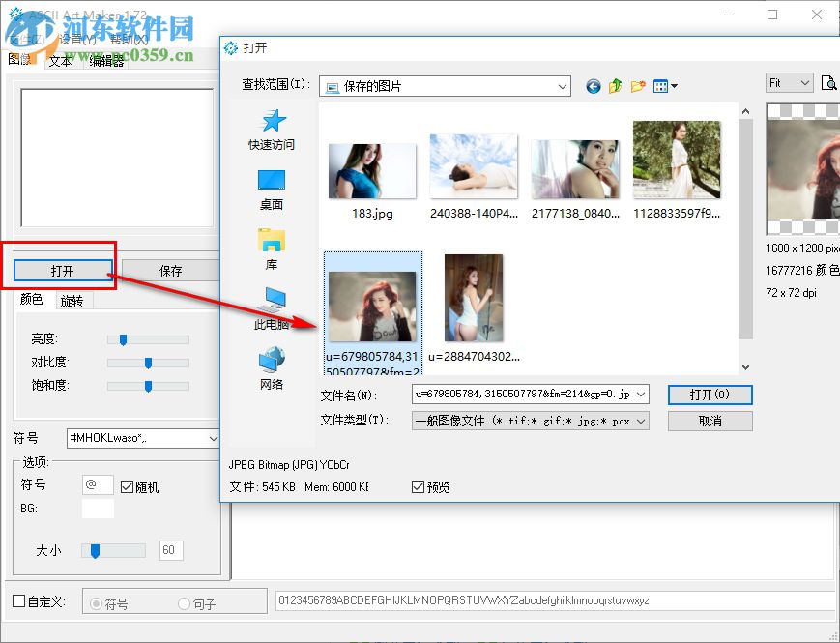The width and height of the screenshot is (840, 643).
Task: Click the 库 libraries icon in sidebar
Action: (271, 244)
